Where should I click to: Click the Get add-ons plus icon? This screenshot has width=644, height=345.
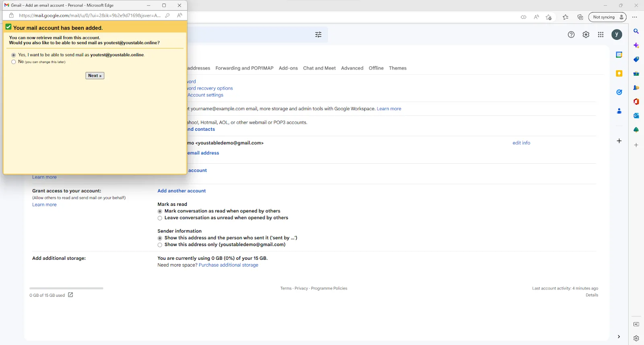(x=619, y=141)
